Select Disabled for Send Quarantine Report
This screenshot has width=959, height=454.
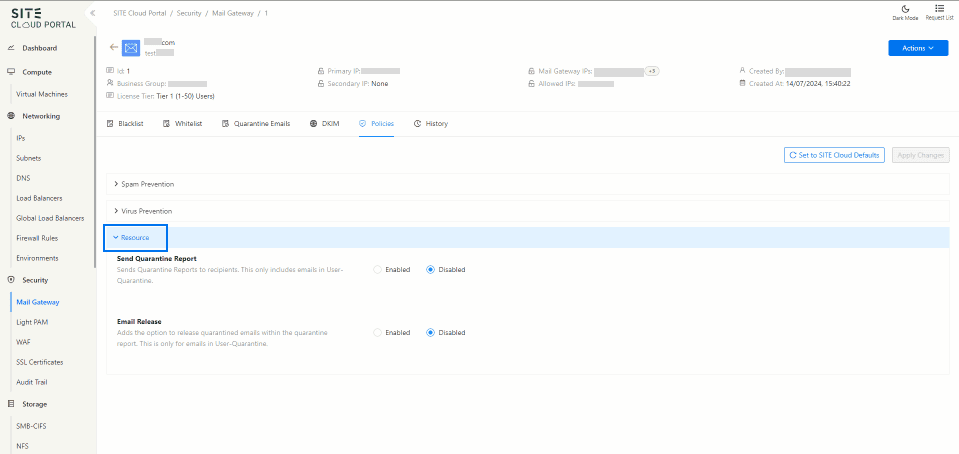pyautogui.click(x=431, y=269)
